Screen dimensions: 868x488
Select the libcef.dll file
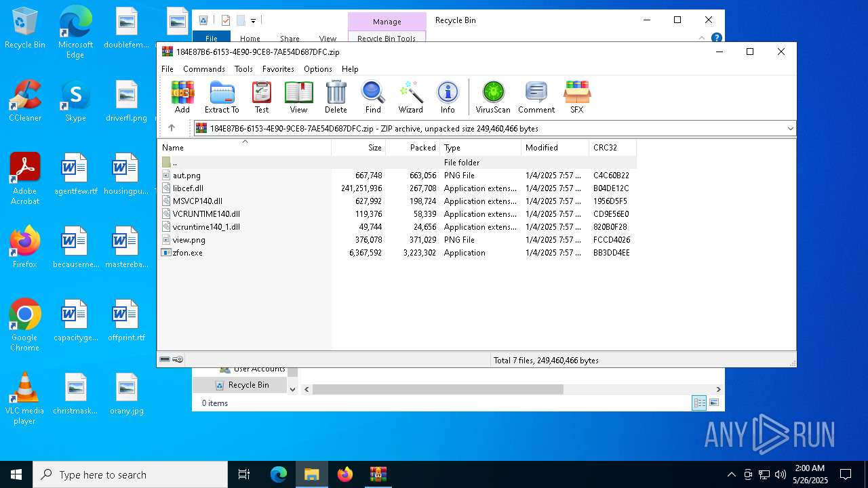(397, 188)
